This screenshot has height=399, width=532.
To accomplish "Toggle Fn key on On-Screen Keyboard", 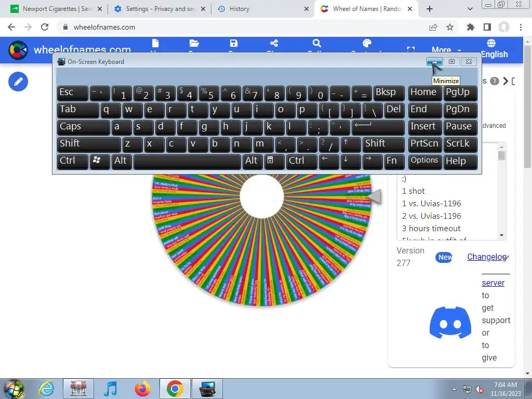I will (394, 161).
